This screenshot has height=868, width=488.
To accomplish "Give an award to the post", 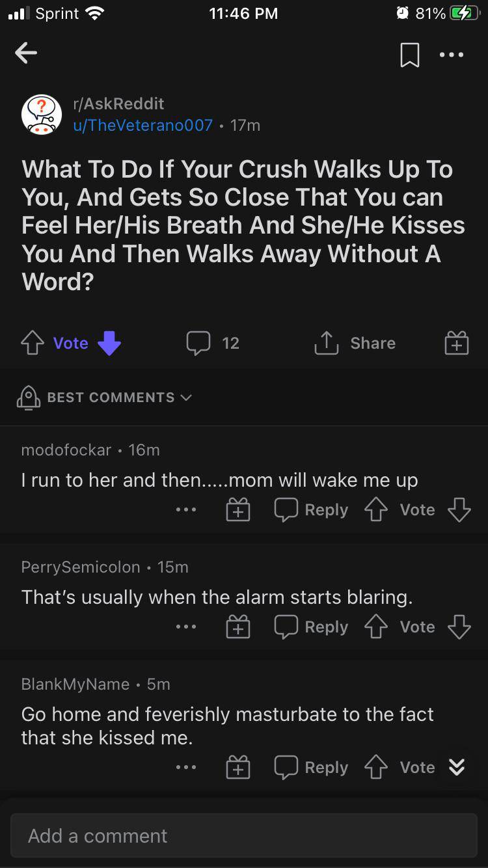I will (x=456, y=343).
